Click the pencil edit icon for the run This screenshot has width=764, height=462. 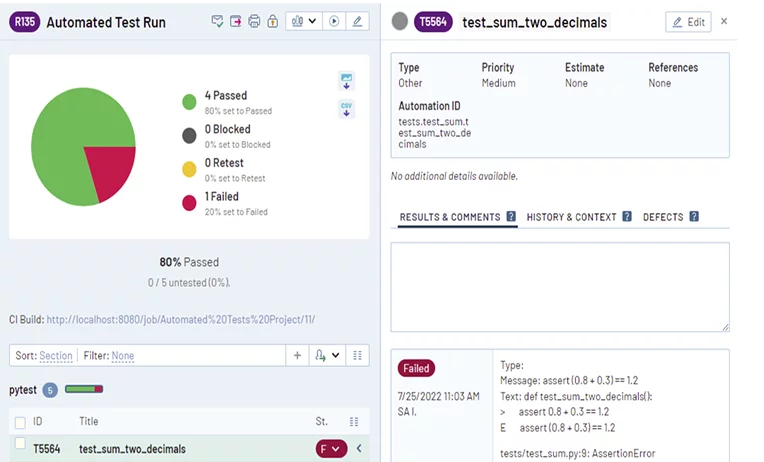tap(357, 21)
